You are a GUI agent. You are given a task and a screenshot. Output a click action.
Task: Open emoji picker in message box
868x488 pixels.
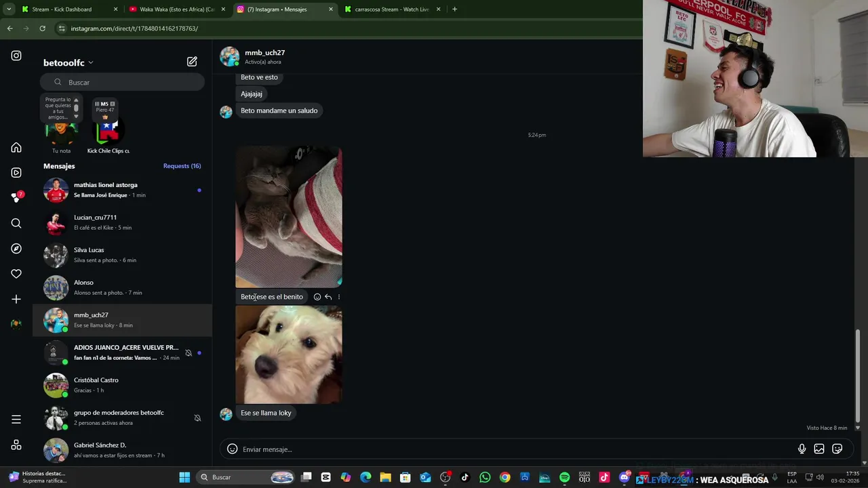click(x=232, y=449)
